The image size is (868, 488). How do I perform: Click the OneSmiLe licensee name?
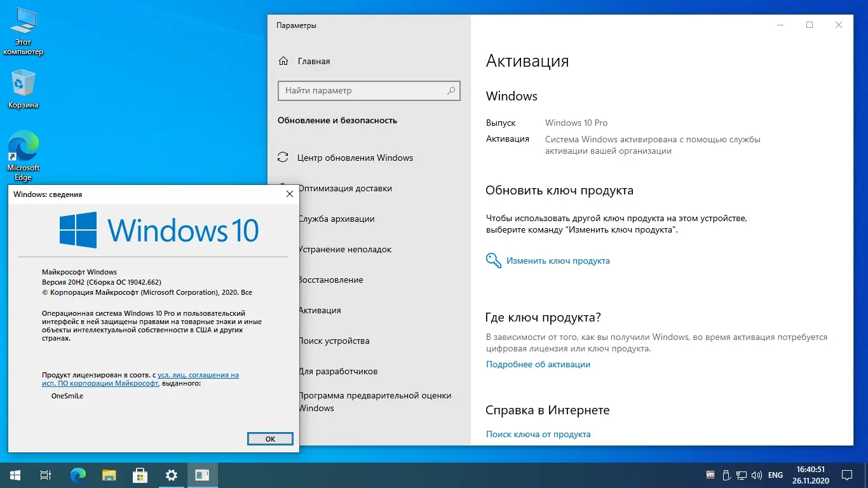click(x=67, y=396)
